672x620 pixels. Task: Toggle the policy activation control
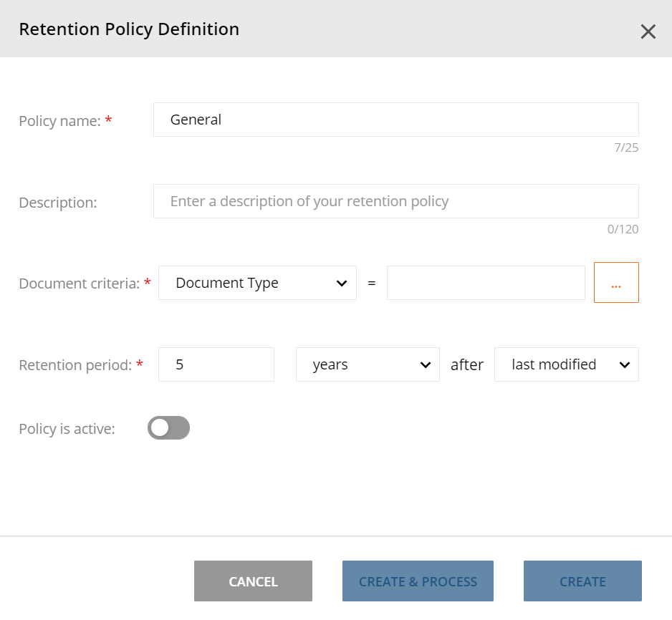pyautogui.click(x=168, y=427)
